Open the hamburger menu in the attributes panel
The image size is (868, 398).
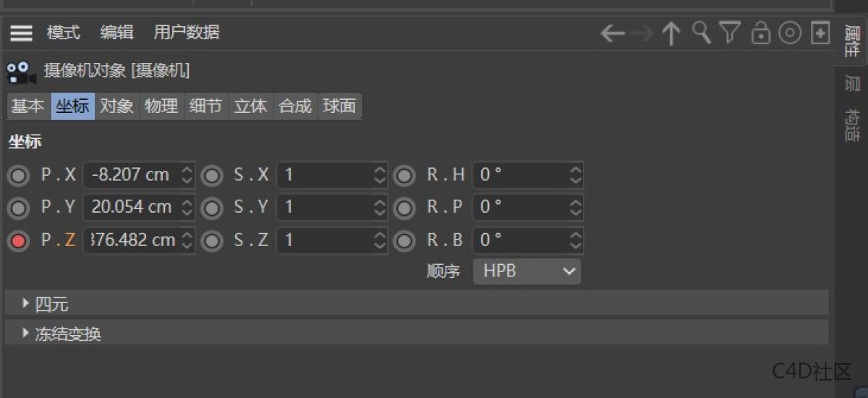21,33
